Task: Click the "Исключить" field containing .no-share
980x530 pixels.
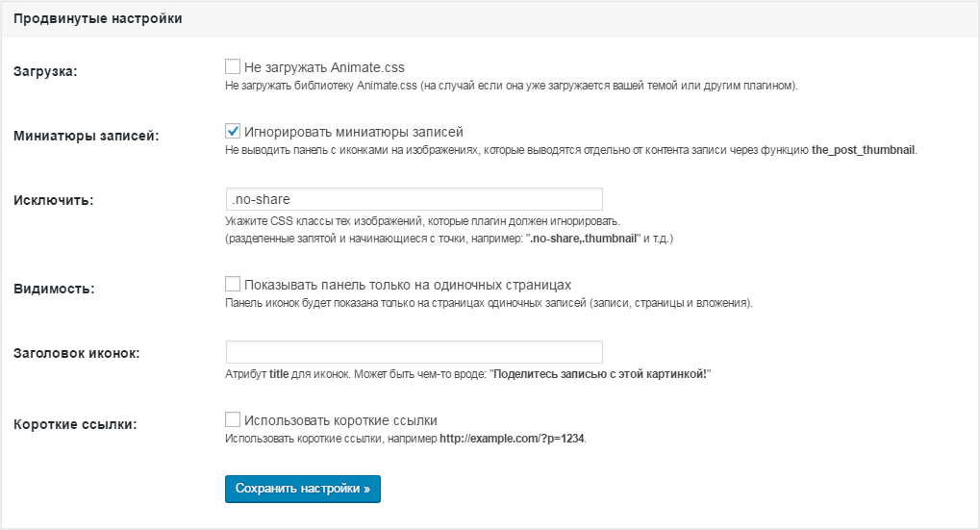Action: [x=414, y=199]
